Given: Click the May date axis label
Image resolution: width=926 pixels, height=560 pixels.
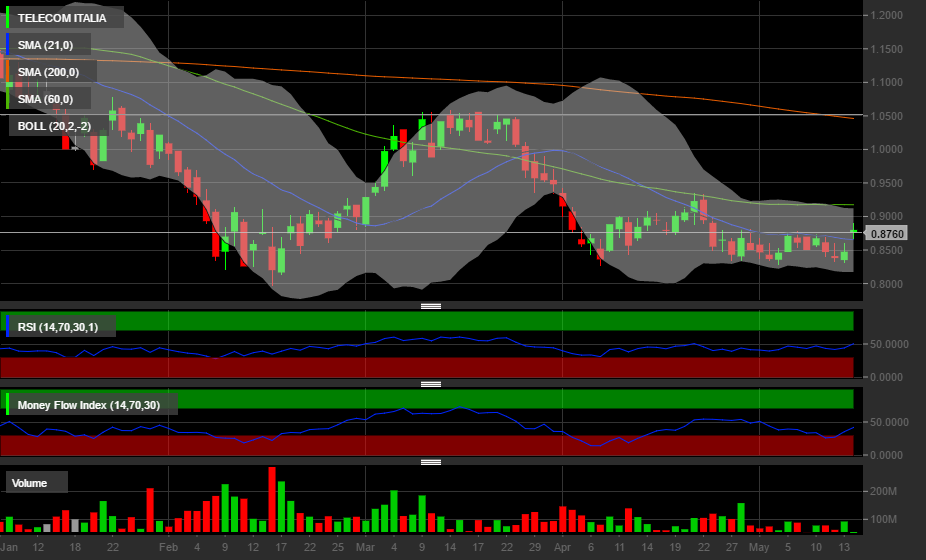Looking at the screenshot, I should (x=759, y=547).
